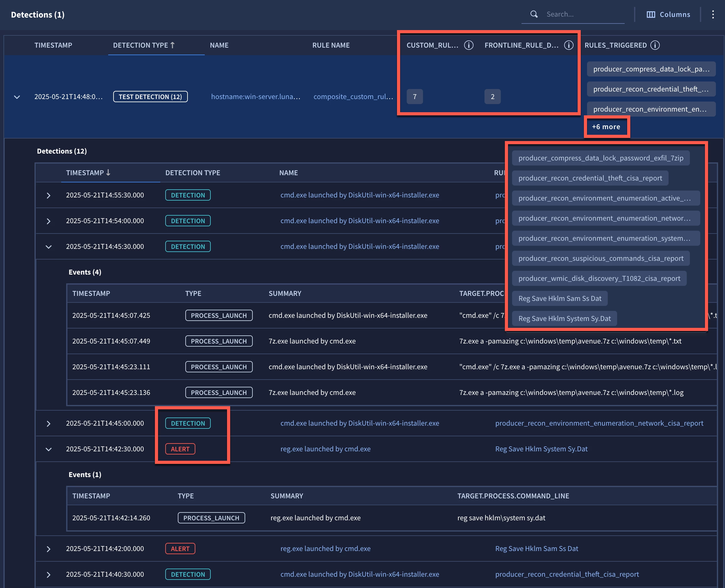Open Reg Save Hklm Sam Ss Dat rule link
The width and height of the screenshot is (725, 588).
tap(537, 549)
